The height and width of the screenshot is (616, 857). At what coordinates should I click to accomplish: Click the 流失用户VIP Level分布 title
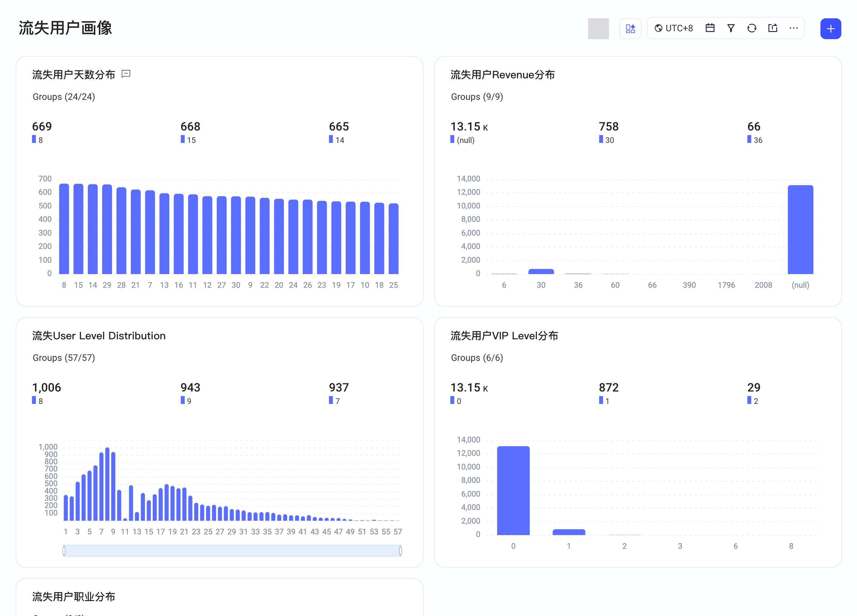(x=504, y=335)
